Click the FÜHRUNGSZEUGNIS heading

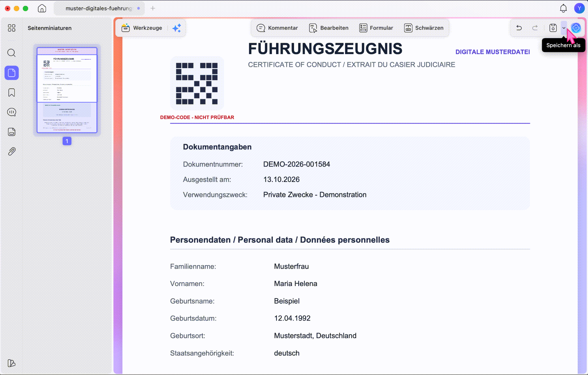(325, 49)
